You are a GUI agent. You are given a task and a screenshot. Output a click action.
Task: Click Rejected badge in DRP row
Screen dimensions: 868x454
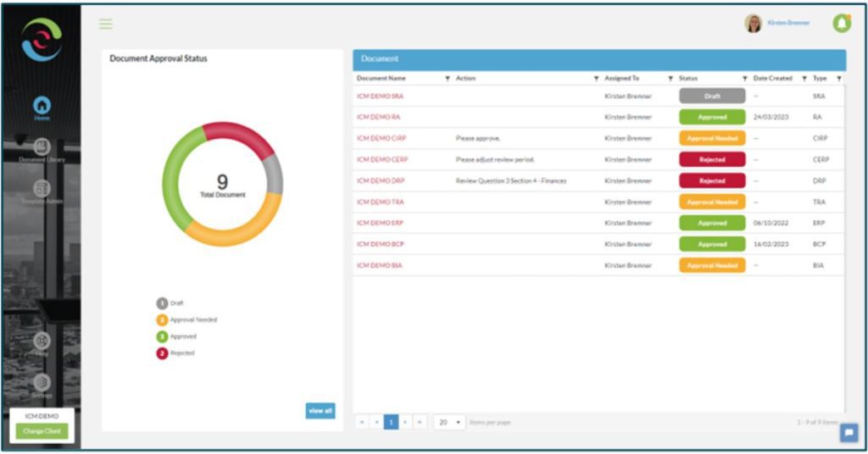click(x=712, y=180)
